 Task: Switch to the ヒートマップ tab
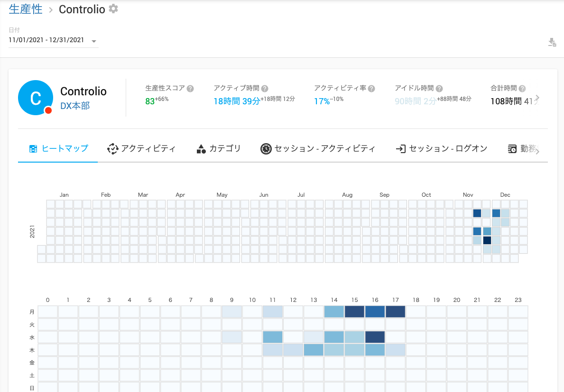[58, 148]
